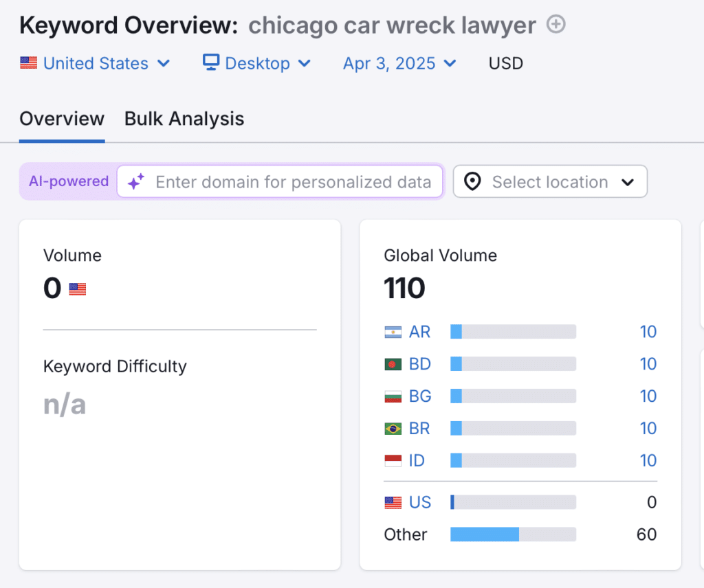Click the Indonesia flag next to ID

(x=393, y=460)
